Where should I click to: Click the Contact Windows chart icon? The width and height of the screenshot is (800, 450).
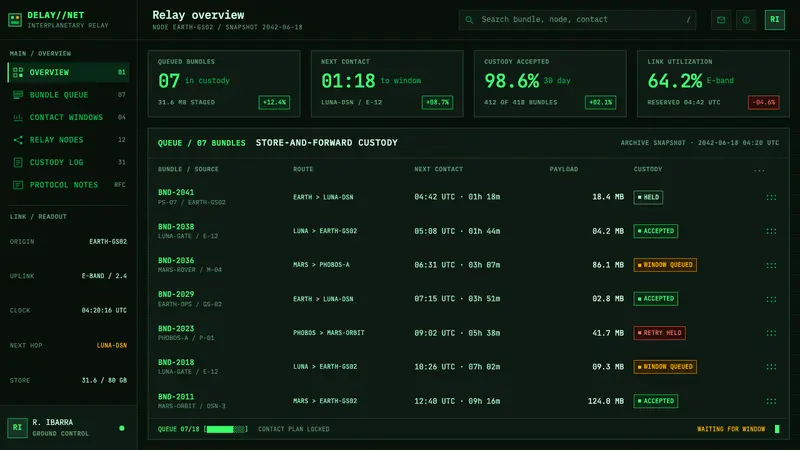(x=18, y=117)
